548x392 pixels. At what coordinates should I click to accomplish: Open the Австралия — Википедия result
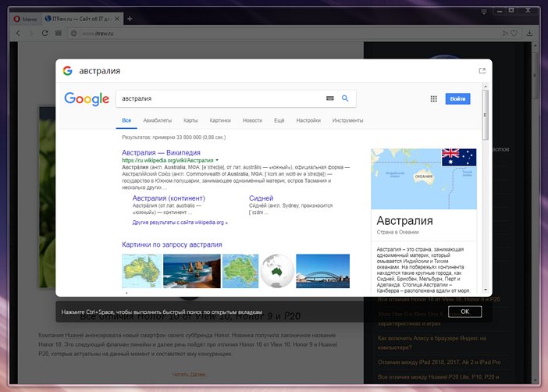tap(161, 152)
